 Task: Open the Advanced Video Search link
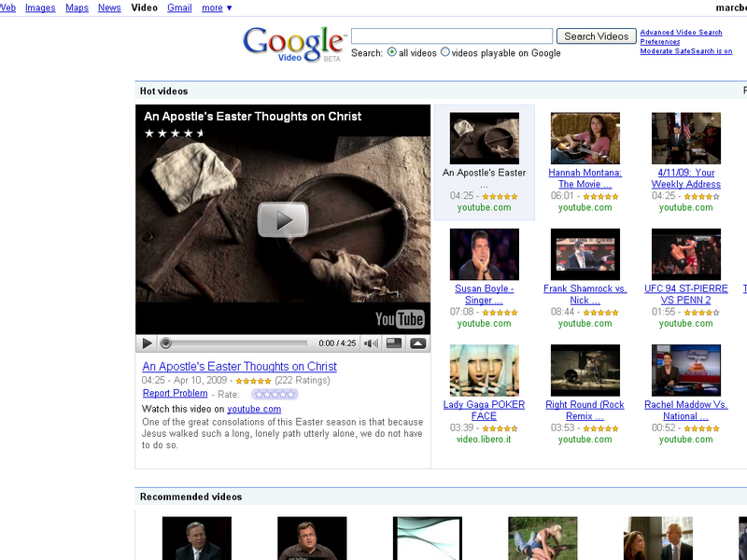coord(681,33)
